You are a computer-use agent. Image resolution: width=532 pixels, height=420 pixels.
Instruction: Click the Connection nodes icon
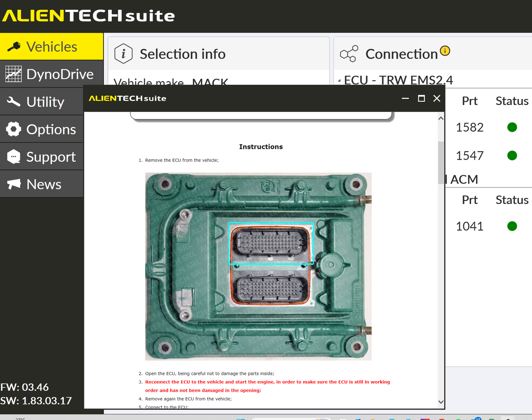click(349, 53)
